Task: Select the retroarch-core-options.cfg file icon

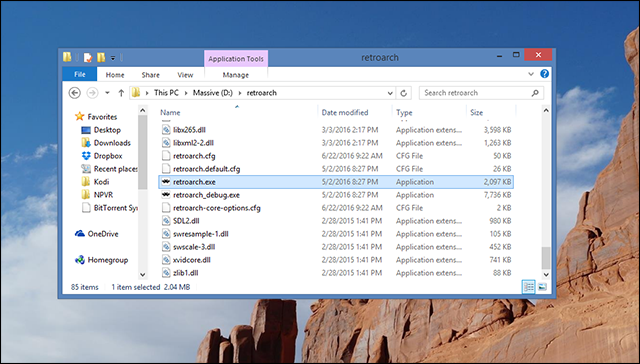Action: [x=166, y=208]
